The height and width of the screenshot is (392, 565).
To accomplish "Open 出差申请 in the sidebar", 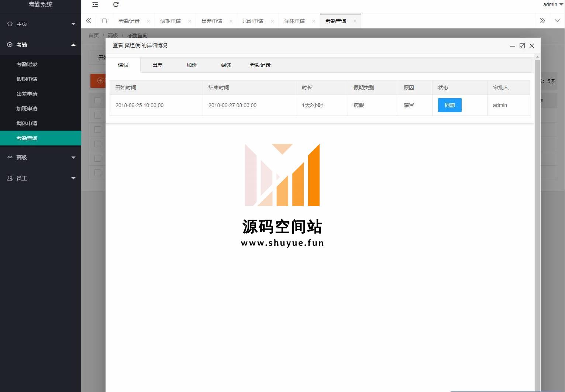I will click(x=41, y=94).
